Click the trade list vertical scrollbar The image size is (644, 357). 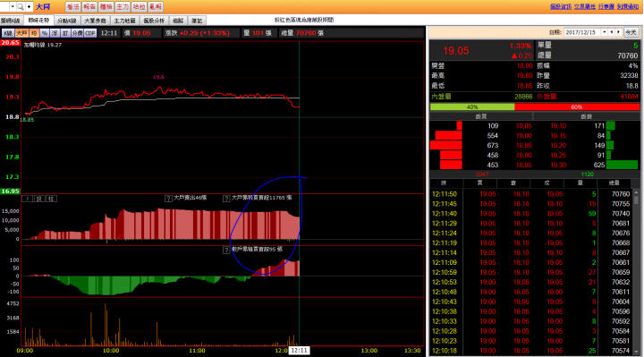pos(636,272)
